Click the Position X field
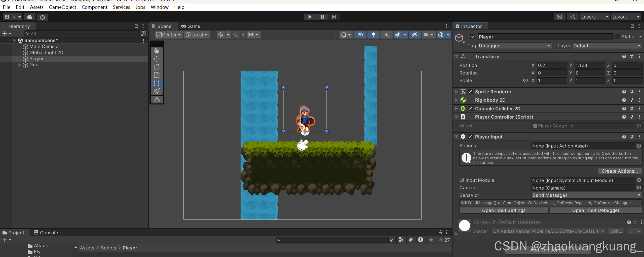 [552, 65]
